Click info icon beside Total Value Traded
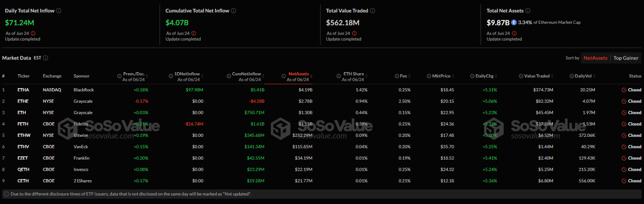 pos(372,11)
